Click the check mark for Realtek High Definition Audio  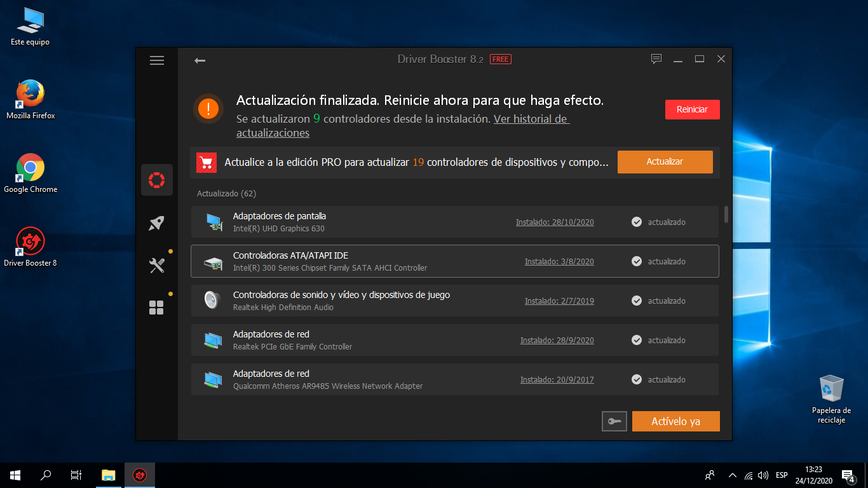coord(637,301)
